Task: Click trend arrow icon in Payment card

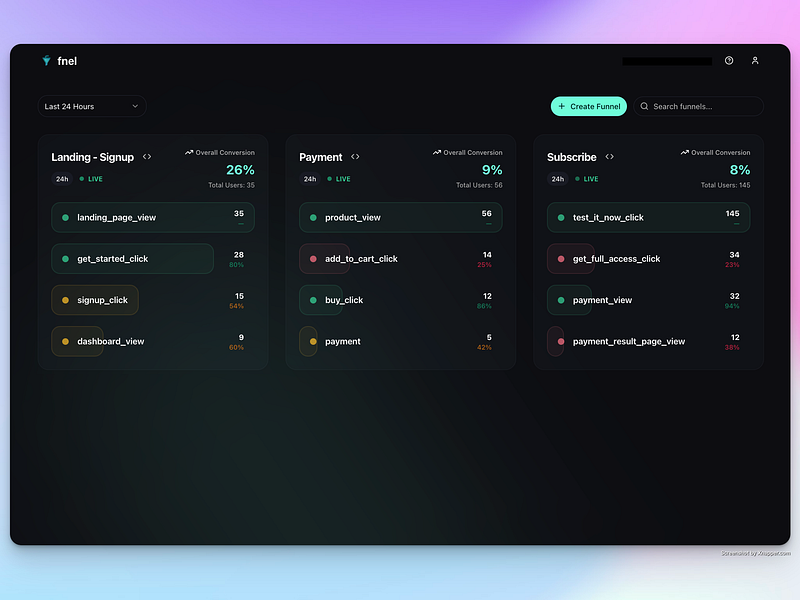Action: click(x=437, y=153)
